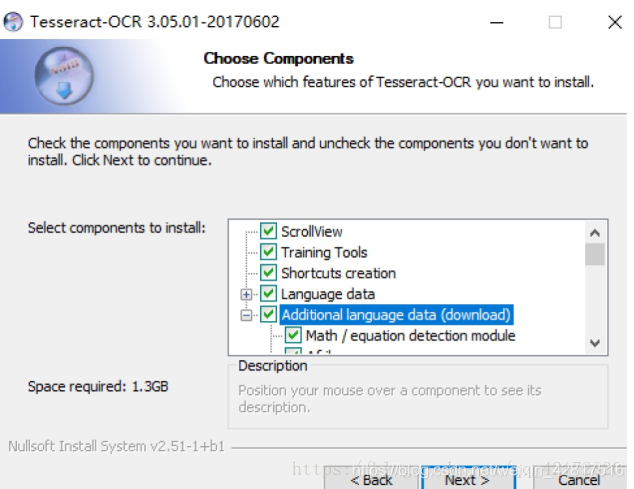This screenshot has width=634, height=489.
Task: Toggle the Language data checkbox
Action: [x=268, y=294]
